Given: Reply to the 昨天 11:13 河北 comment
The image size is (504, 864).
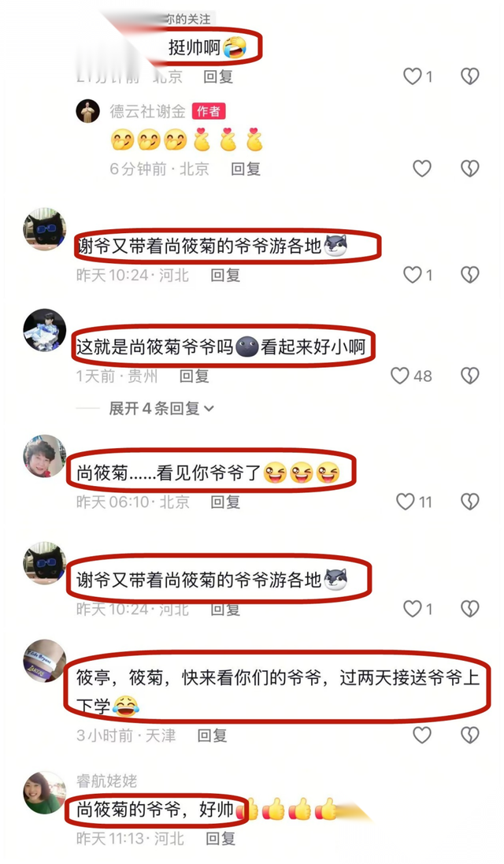Looking at the screenshot, I should pyautogui.click(x=220, y=839).
